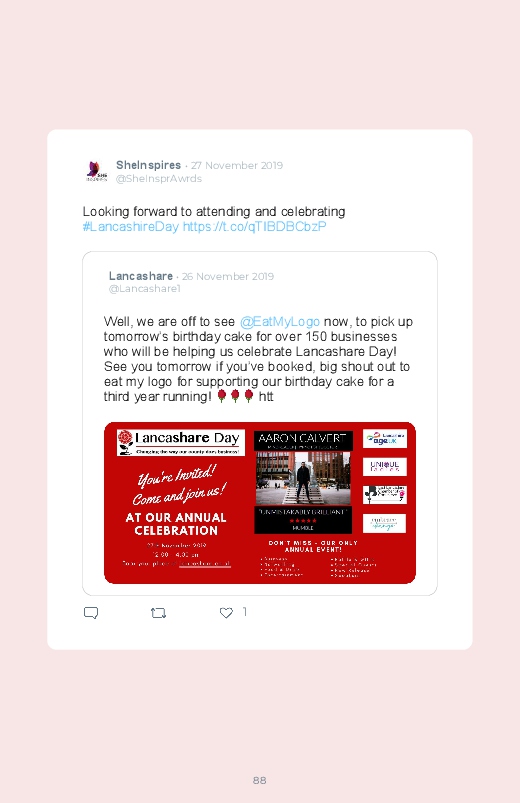
Task: Click the @SheInsprAwrds handle
Action: (x=159, y=179)
